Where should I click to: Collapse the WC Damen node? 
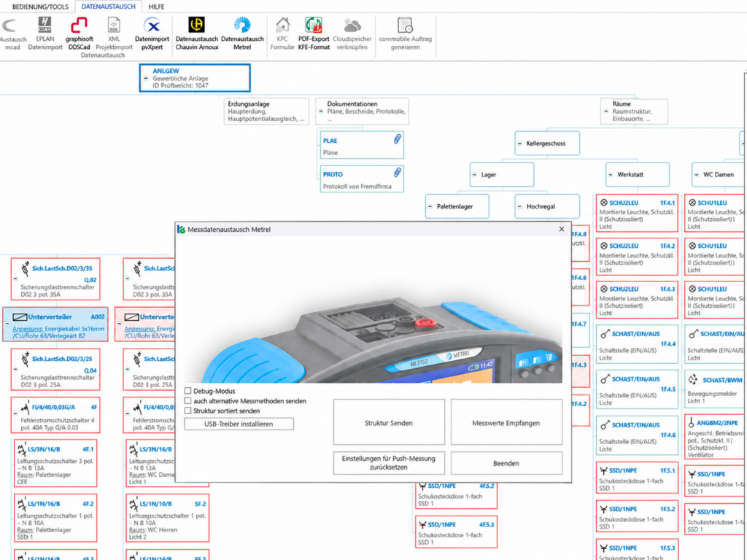click(x=697, y=175)
